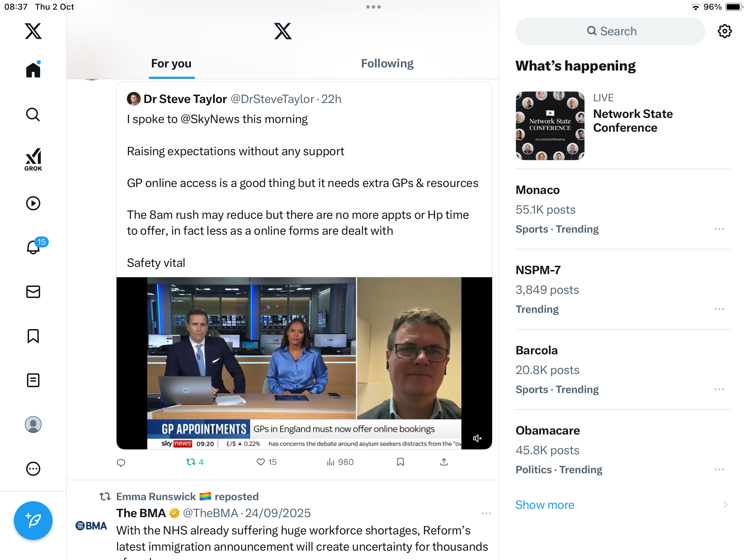Open the notifications bell
Screen dimensions: 747x560
click(x=33, y=247)
